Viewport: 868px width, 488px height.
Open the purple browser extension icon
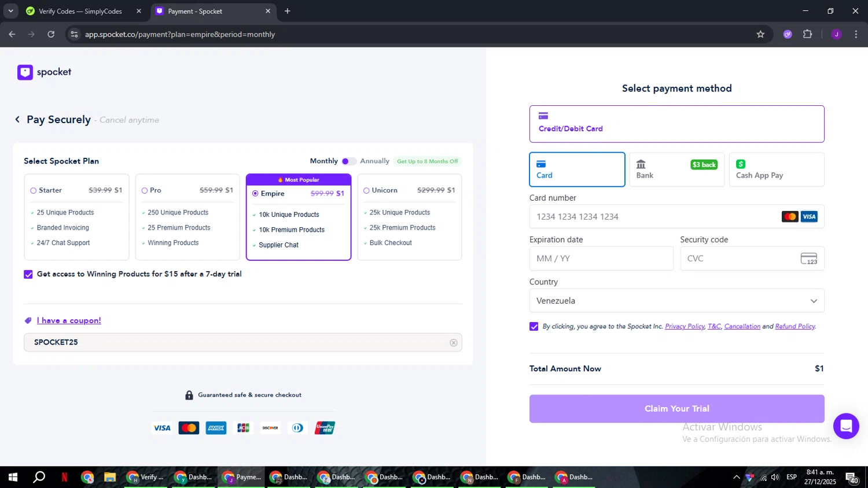(788, 34)
